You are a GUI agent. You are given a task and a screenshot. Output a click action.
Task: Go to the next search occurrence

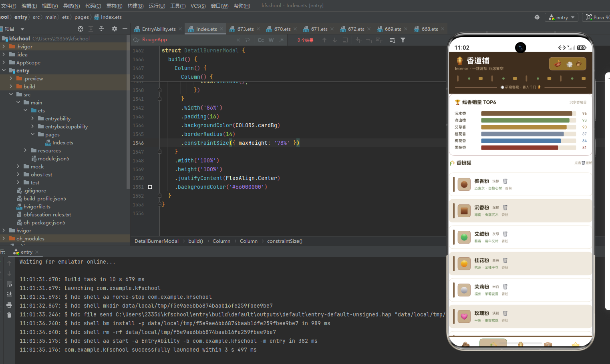(x=335, y=40)
